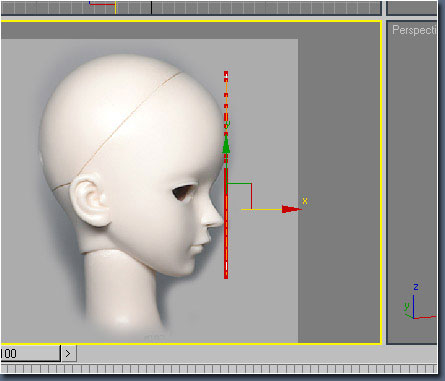
Task: Click the green Y-axis arrow of the gizmo
Action: (226, 144)
